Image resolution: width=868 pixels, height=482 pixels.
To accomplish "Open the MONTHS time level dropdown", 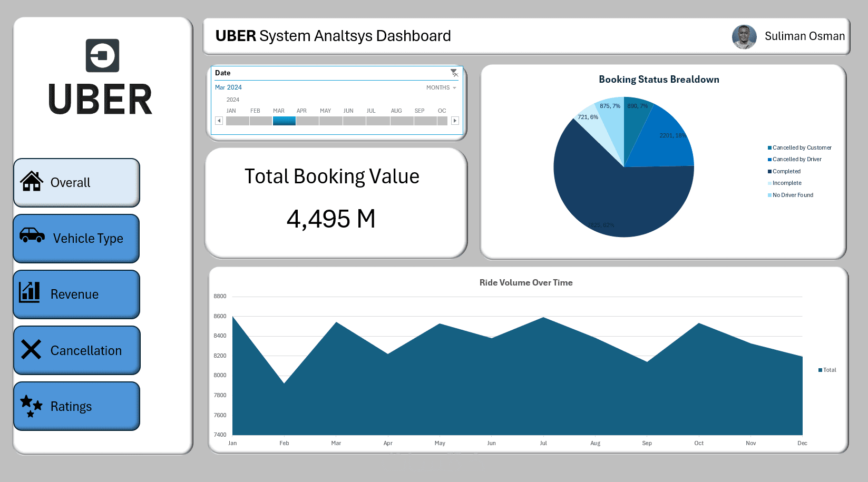I will 441,87.
